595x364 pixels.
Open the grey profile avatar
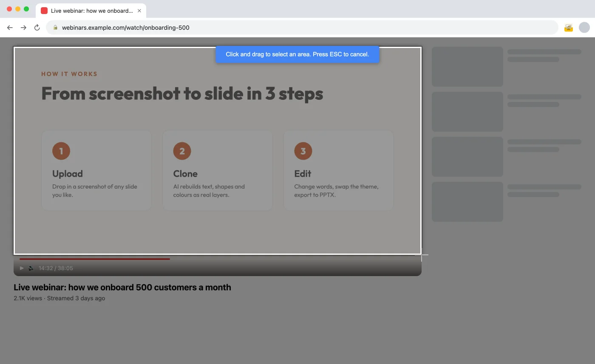(584, 28)
